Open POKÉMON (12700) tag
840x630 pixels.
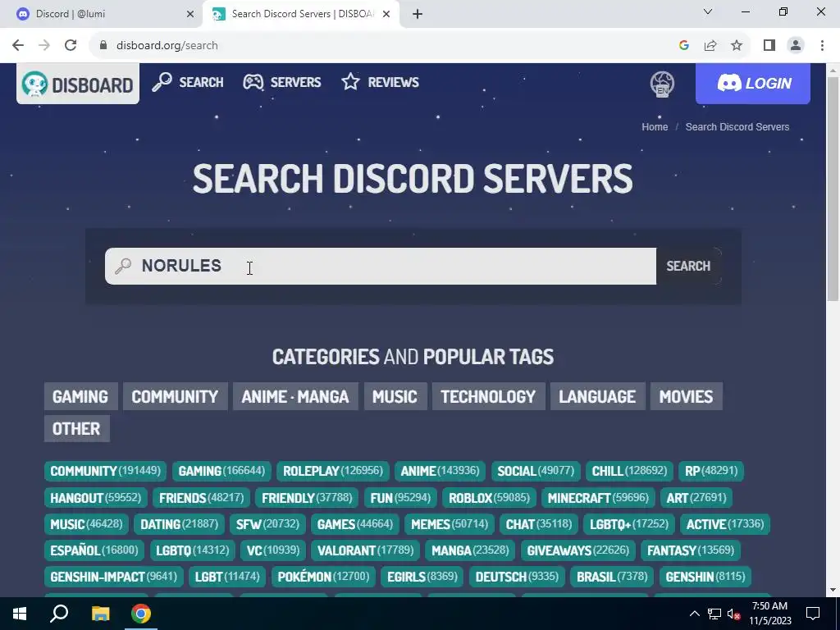click(323, 577)
